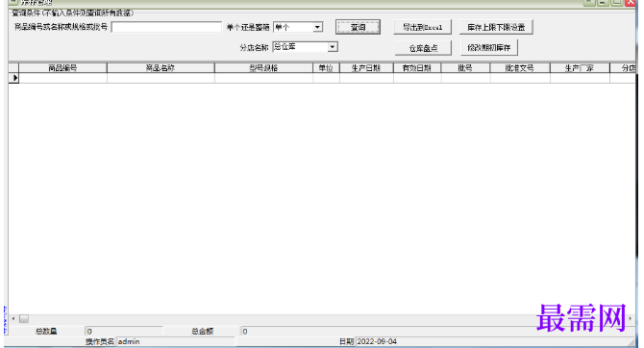Click the 生产厂家 column header
The height and width of the screenshot is (348, 644).
pos(580,68)
